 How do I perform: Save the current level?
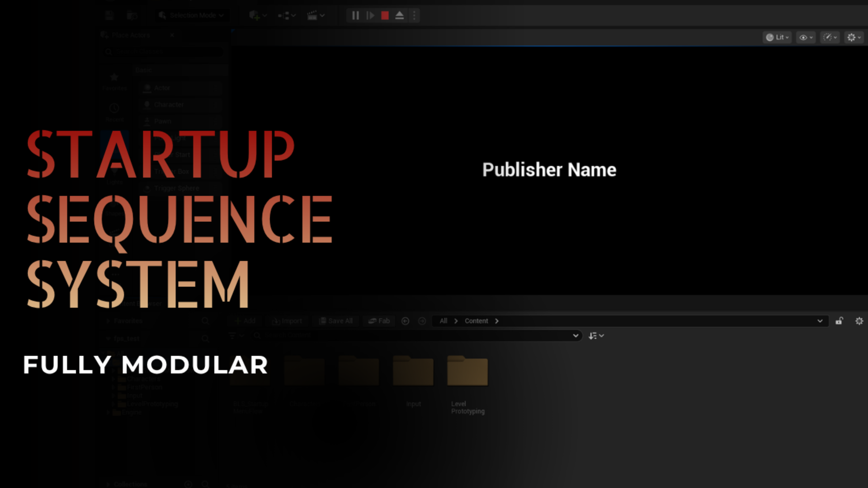109,16
